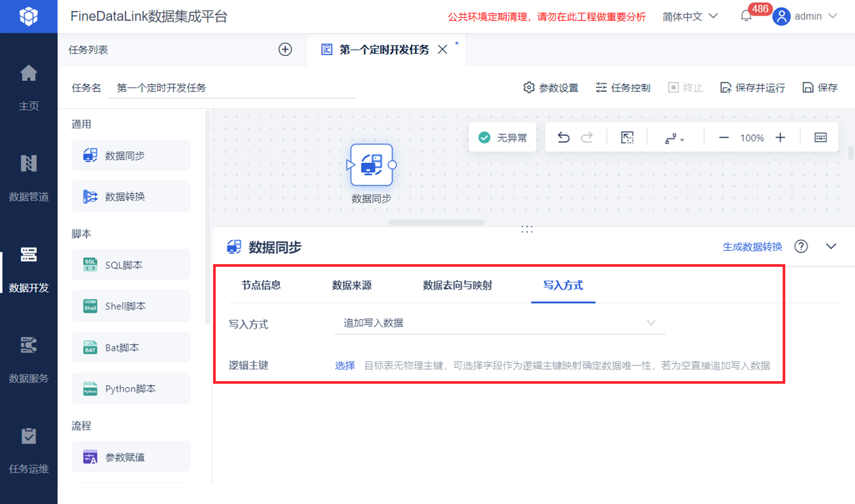Open the connection line style dropdown
This screenshot has height=504, width=855.
[x=675, y=138]
